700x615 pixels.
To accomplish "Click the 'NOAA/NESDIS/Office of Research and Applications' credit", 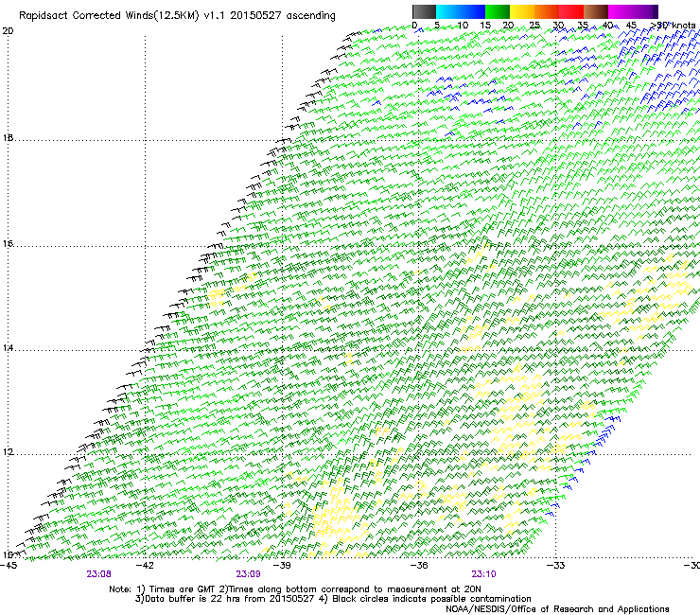I will (557, 609).
